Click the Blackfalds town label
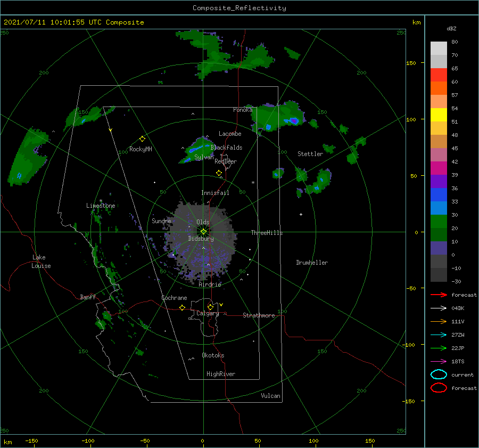 click(x=226, y=148)
